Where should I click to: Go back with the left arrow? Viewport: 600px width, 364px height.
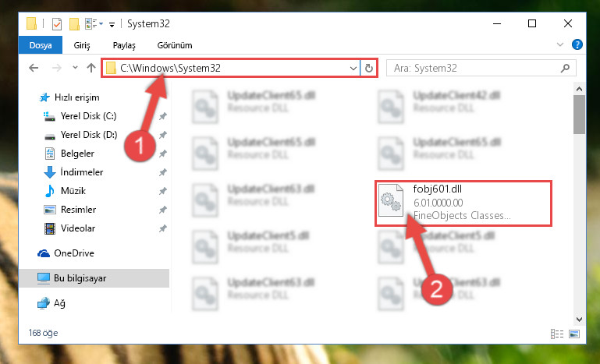(x=34, y=68)
